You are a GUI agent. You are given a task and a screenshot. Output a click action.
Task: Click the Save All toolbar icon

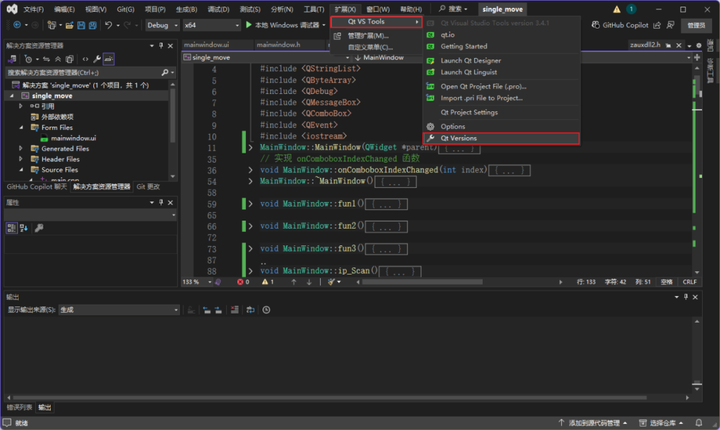pyautogui.click(x=92, y=25)
